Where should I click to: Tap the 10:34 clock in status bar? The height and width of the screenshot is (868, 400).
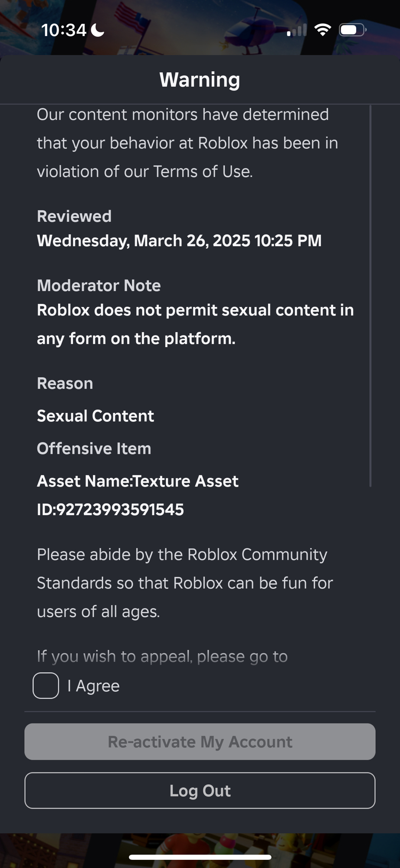(x=64, y=30)
